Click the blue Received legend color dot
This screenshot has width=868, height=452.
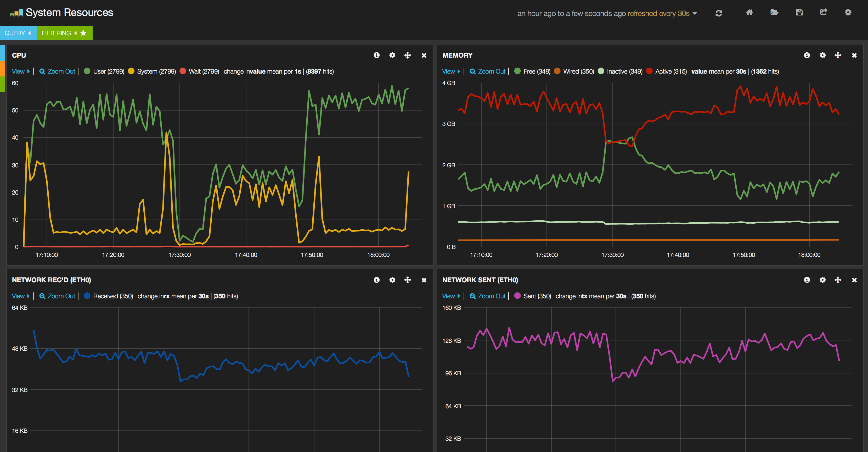pos(87,296)
